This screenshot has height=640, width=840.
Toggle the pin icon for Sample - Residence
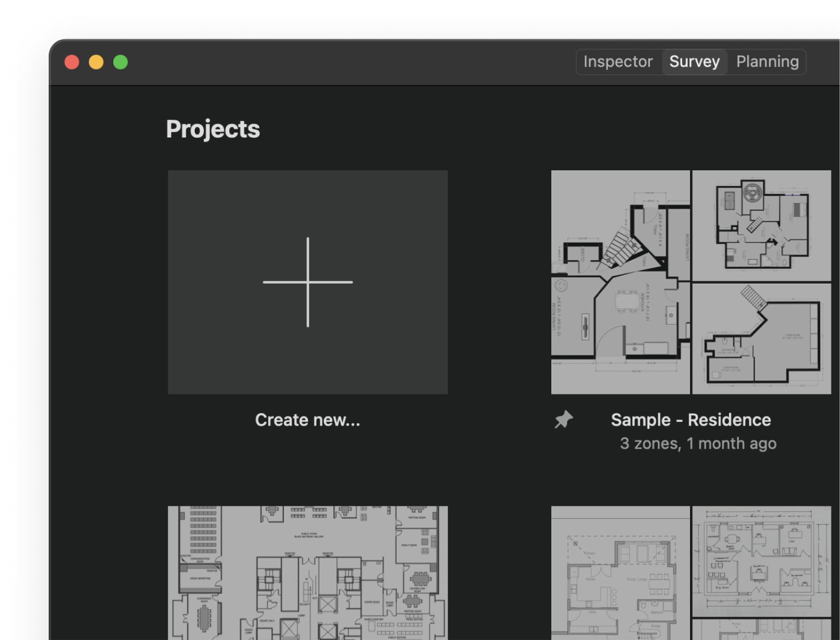pyautogui.click(x=563, y=420)
